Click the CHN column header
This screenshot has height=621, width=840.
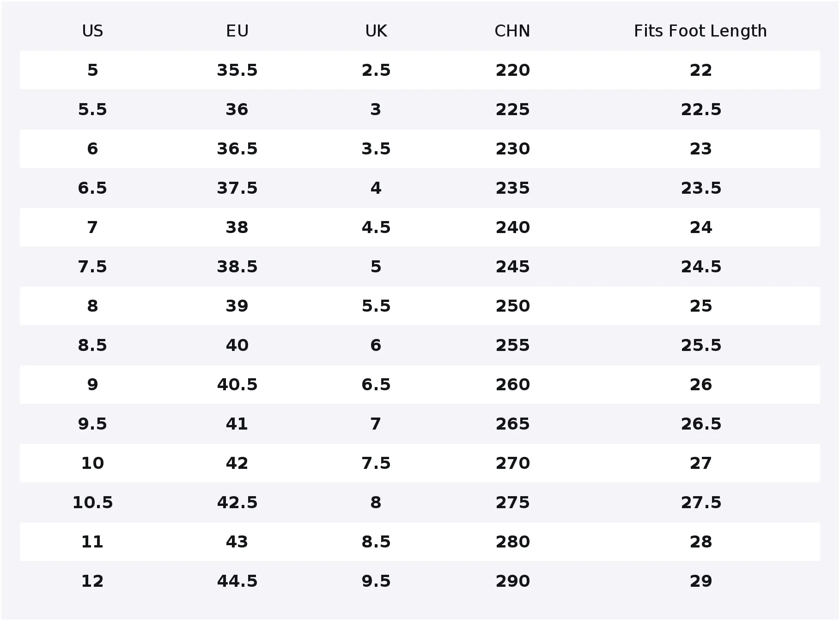[x=512, y=31]
